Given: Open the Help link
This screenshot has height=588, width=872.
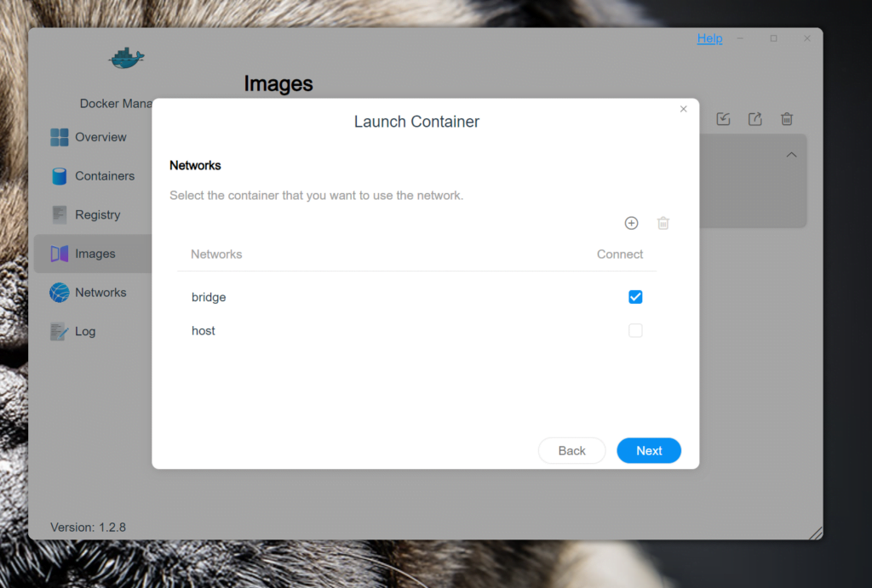Looking at the screenshot, I should click(x=709, y=38).
